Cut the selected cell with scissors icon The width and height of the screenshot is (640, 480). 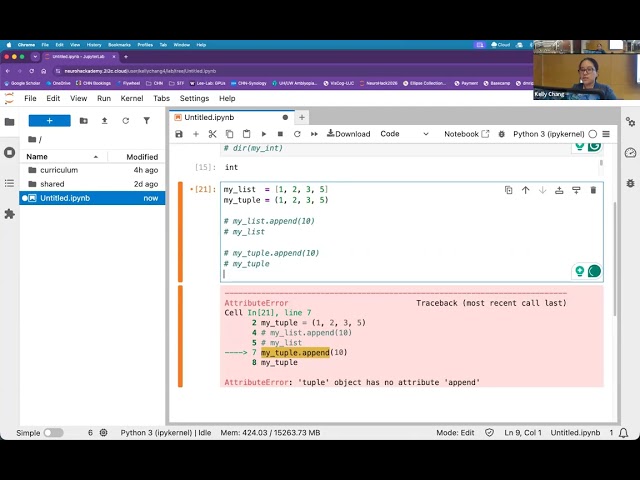(x=212, y=134)
